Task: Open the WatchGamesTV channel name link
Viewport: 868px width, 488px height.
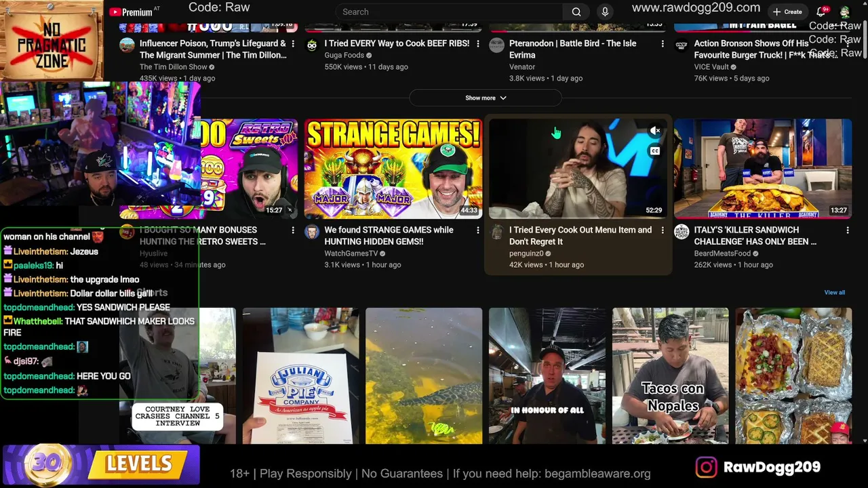Action: click(x=351, y=253)
